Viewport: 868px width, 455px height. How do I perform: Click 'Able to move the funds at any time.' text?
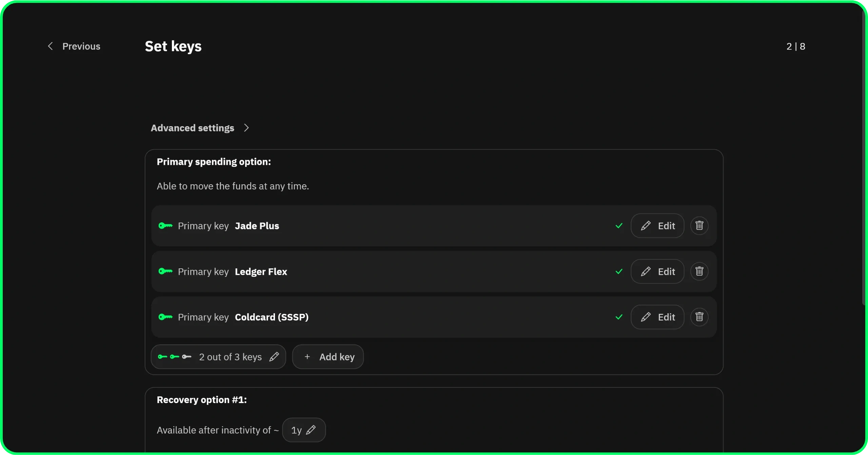[x=233, y=186]
